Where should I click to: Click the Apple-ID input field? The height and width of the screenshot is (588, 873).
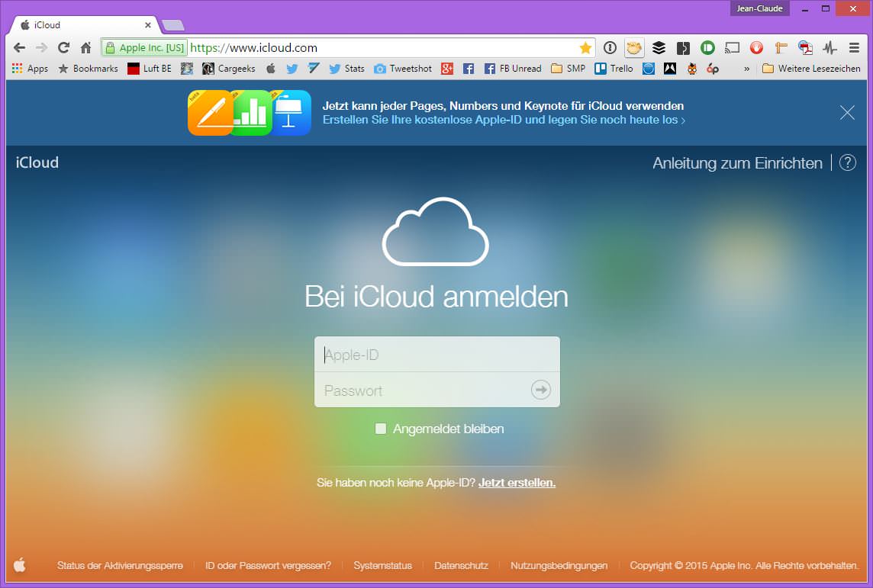(x=436, y=355)
